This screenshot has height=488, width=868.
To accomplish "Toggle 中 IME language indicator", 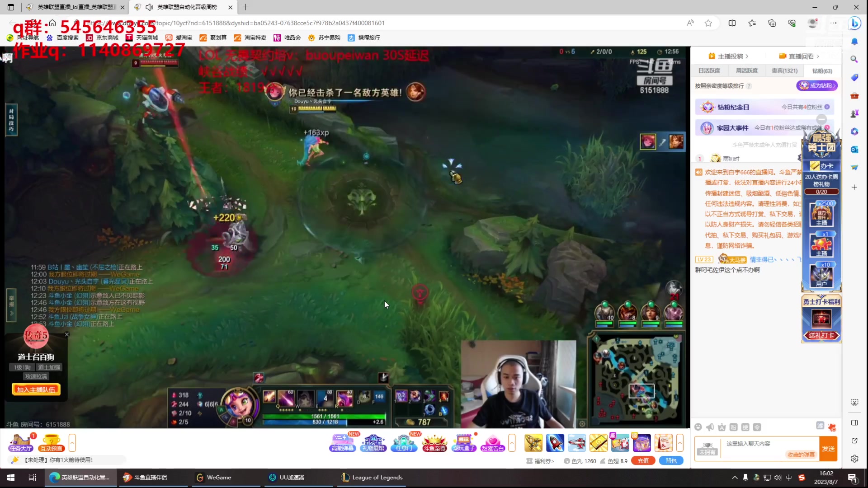I will click(x=789, y=478).
